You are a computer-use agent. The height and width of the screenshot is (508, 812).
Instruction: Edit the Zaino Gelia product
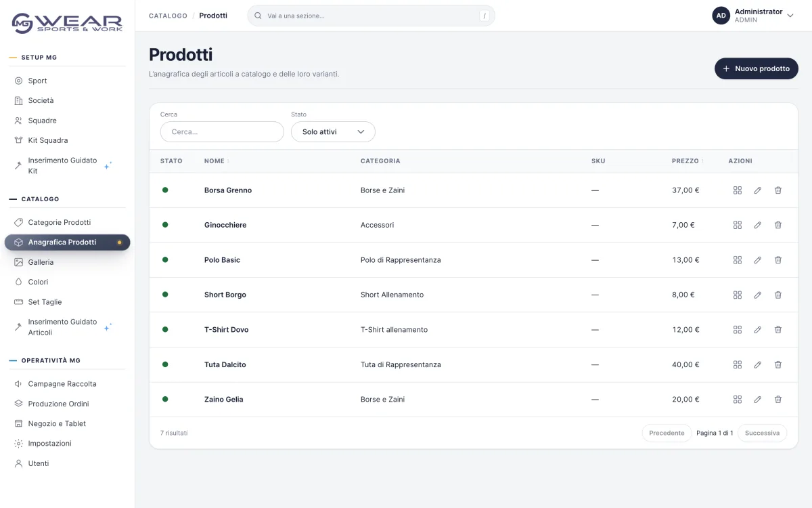click(758, 400)
